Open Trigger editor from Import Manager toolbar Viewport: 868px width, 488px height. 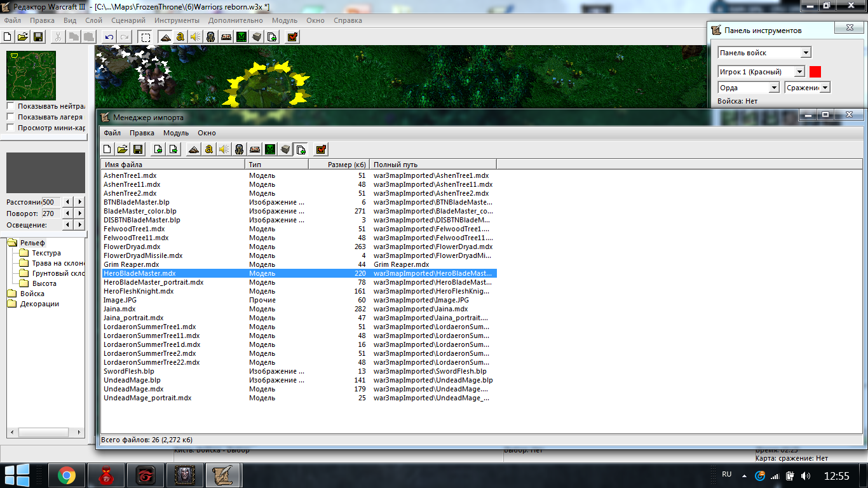(208, 149)
